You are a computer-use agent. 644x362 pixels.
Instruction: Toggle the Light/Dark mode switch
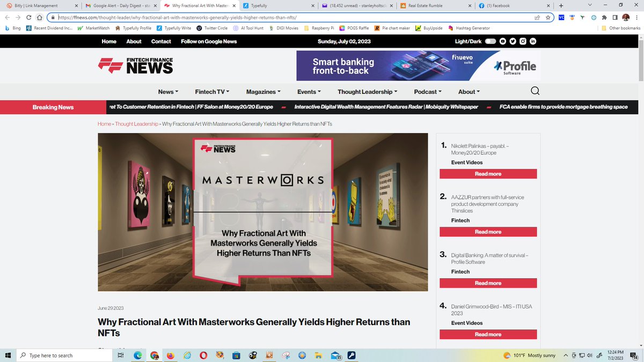490,41
